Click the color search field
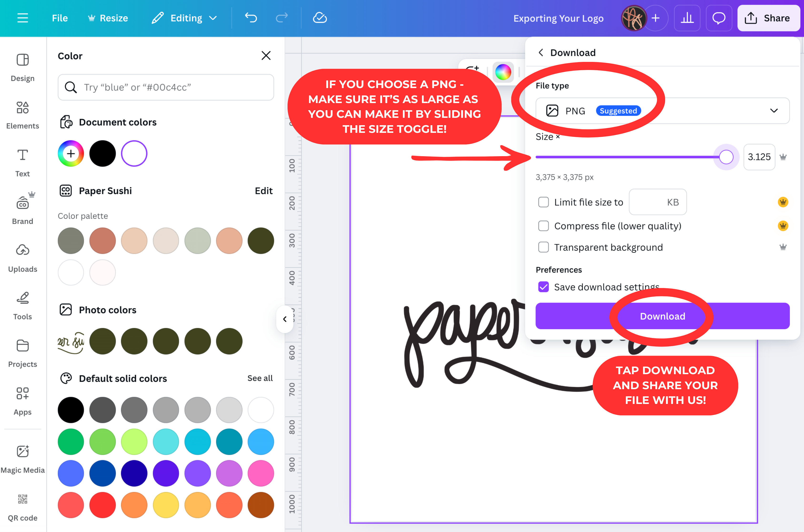 pyautogui.click(x=166, y=87)
